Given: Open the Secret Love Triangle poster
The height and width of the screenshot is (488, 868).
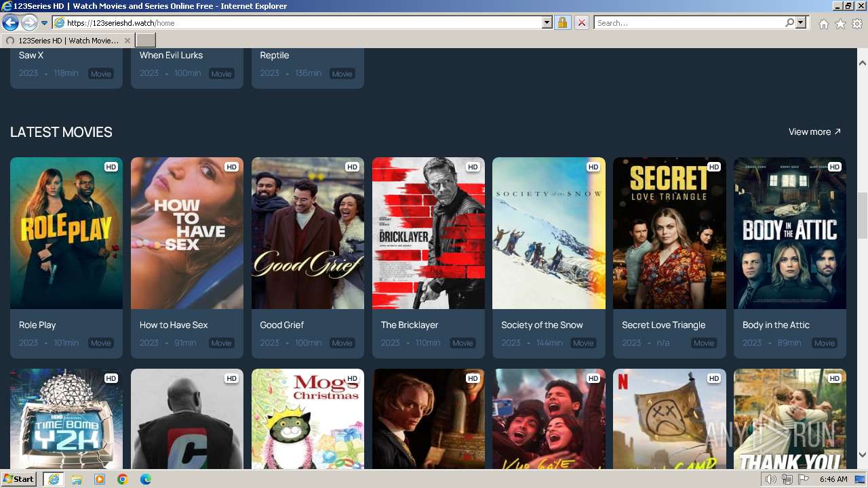Looking at the screenshot, I should click(669, 233).
